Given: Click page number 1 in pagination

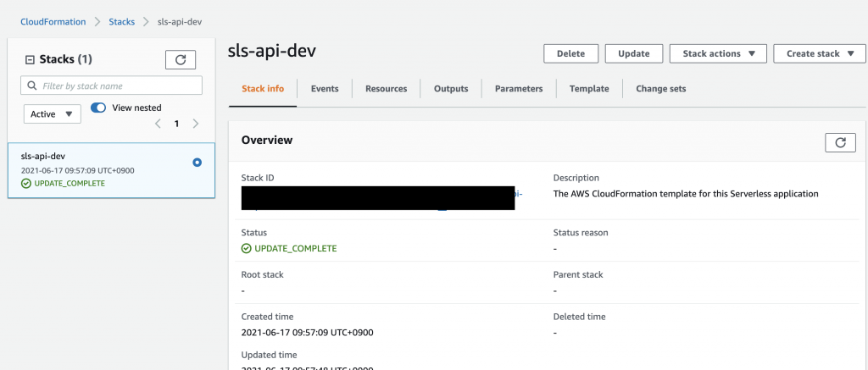Looking at the screenshot, I should click(x=176, y=124).
